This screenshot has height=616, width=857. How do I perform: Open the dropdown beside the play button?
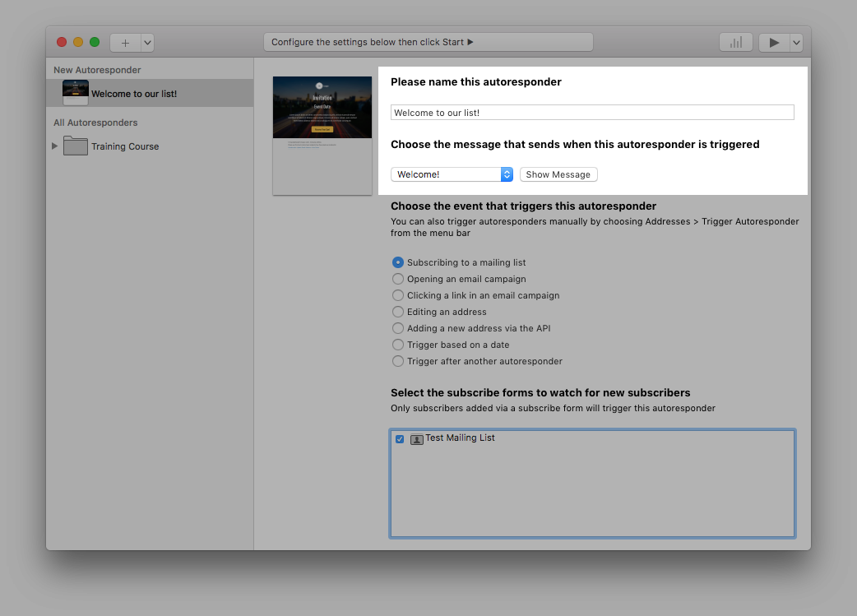pyautogui.click(x=796, y=43)
